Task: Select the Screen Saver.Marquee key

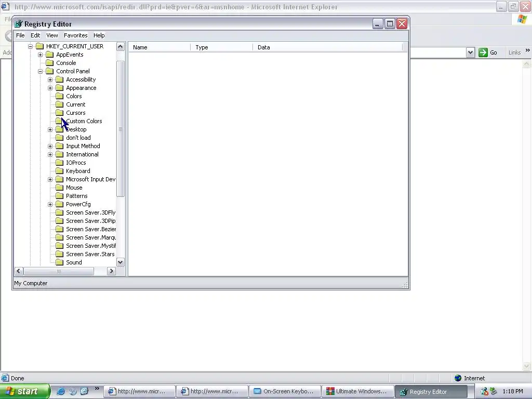Action: (90, 237)
